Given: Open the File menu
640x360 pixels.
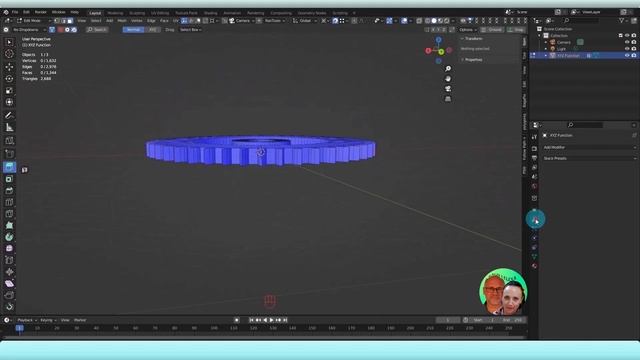Looking at the screenshot, I should 15,12.
